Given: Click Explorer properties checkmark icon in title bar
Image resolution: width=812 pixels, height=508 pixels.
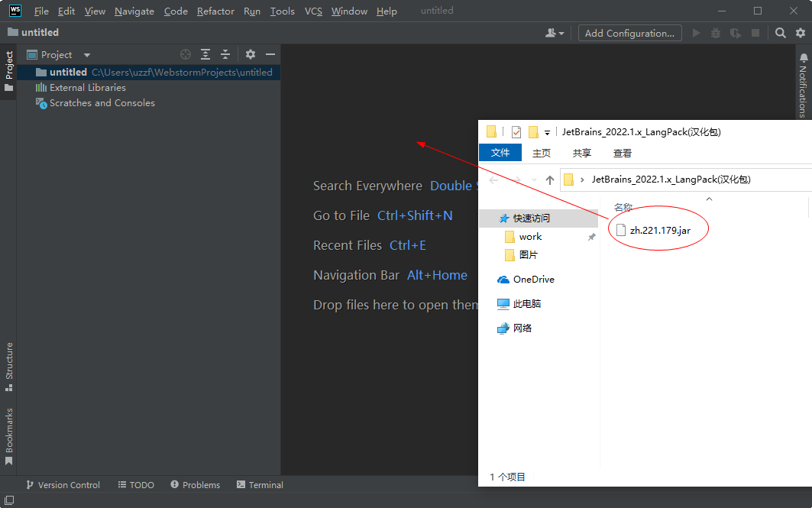Looking at the screenshot, I should pyautogui.click(x=516, y=132).
